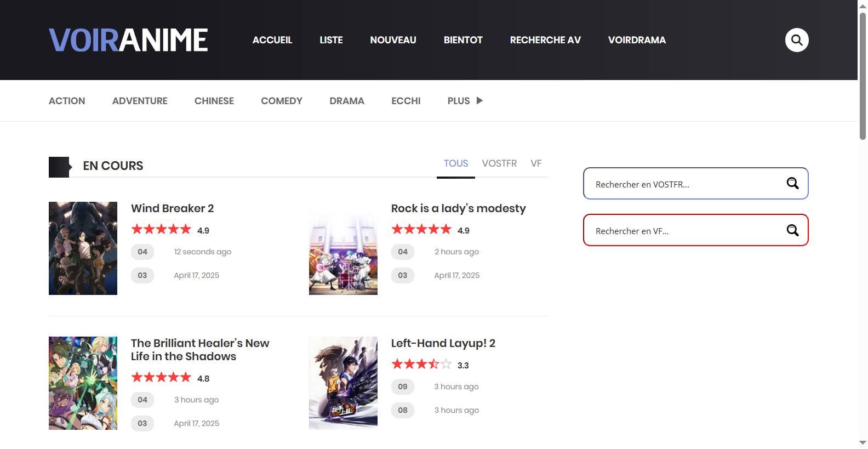Browse the DRAMA genre
This screenshot has height=449, width=868.
pos(347,101)
